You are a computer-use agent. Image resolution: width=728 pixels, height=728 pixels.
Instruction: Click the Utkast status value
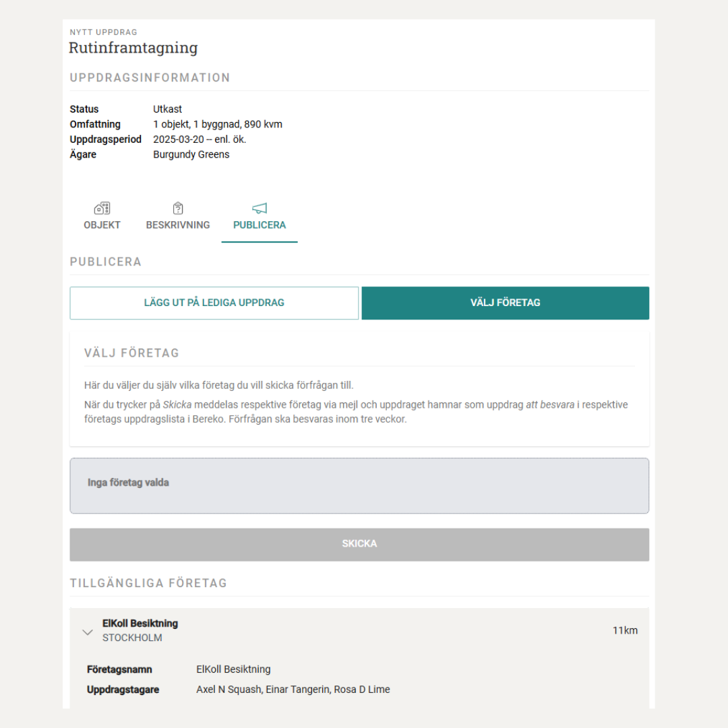coord(167,109)
